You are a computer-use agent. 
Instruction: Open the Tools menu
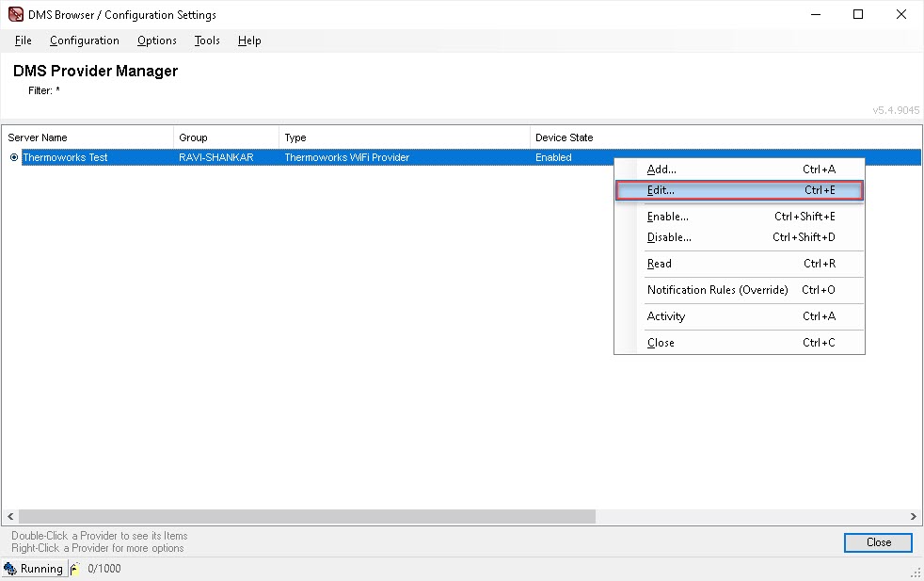(206, 40)
